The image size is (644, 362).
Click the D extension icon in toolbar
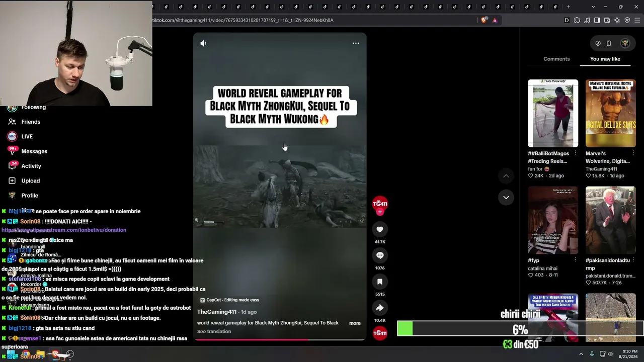point(567,20)
